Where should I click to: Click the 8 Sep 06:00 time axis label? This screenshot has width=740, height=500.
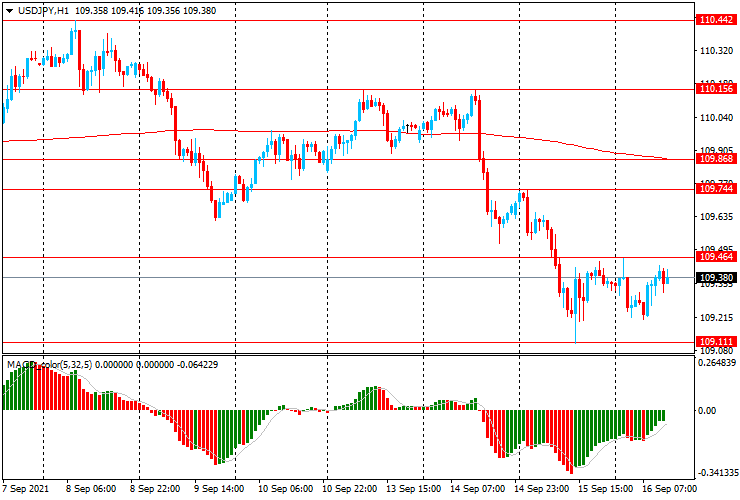click(x=91, y=488)
